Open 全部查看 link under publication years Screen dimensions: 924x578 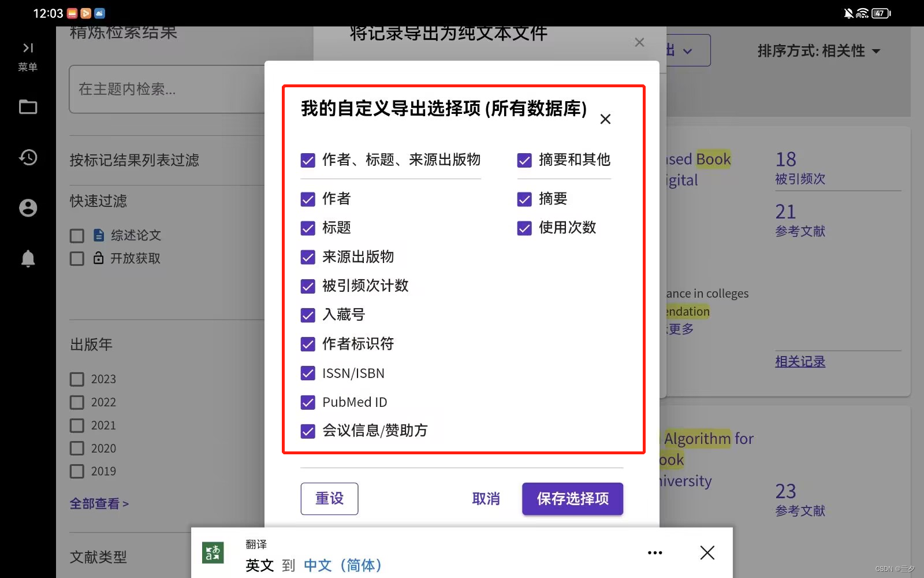[x=99, y=504]
